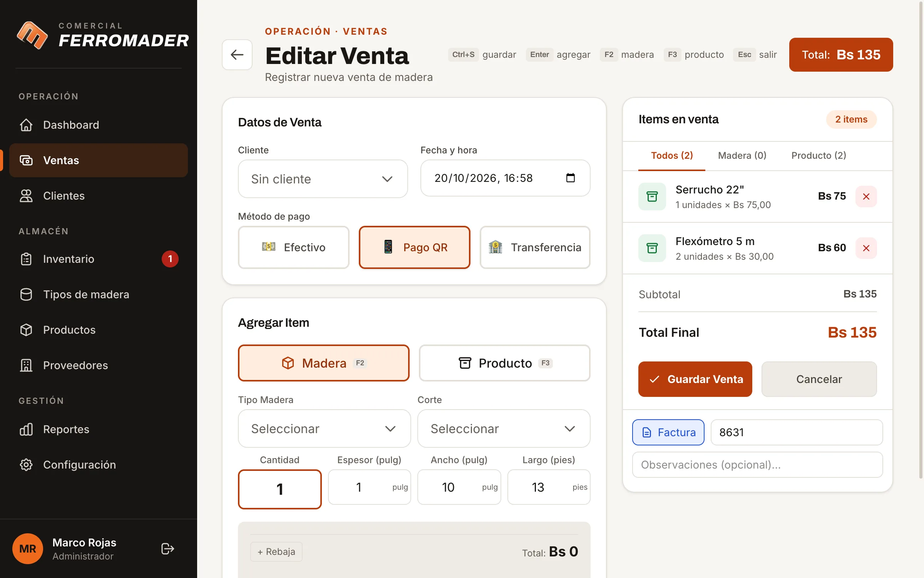
Task: Click the Total: Bs 135 button
Action: 841,55
